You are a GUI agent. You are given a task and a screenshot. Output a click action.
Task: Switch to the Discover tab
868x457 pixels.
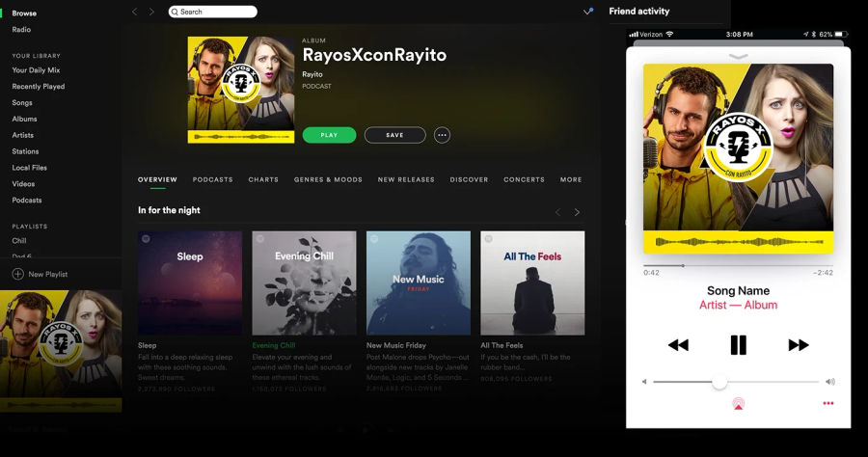coord(469,180)
